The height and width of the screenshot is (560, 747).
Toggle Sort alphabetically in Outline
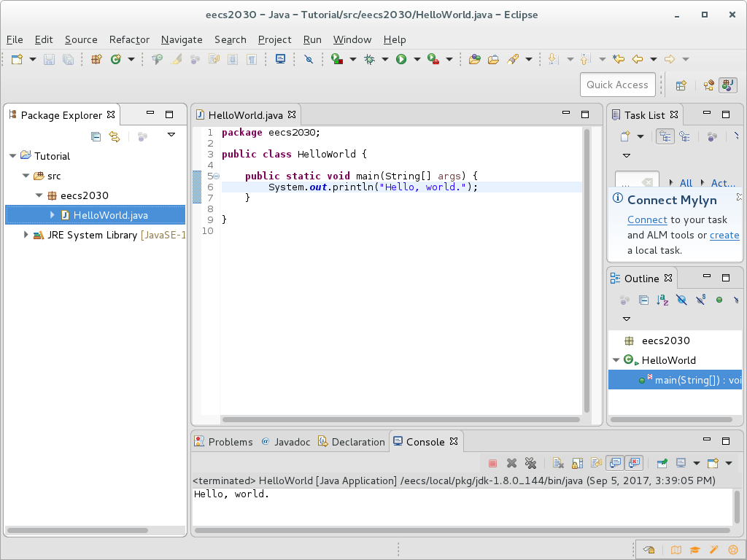tap(662, 300)
